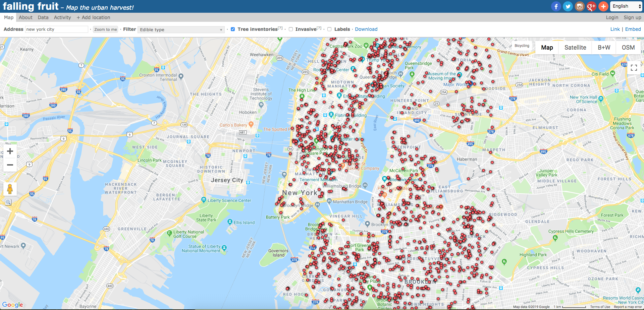Open the Edible type filter dropdown
Viewport: 644px width, 310px height.
click(x=181, y=29)
